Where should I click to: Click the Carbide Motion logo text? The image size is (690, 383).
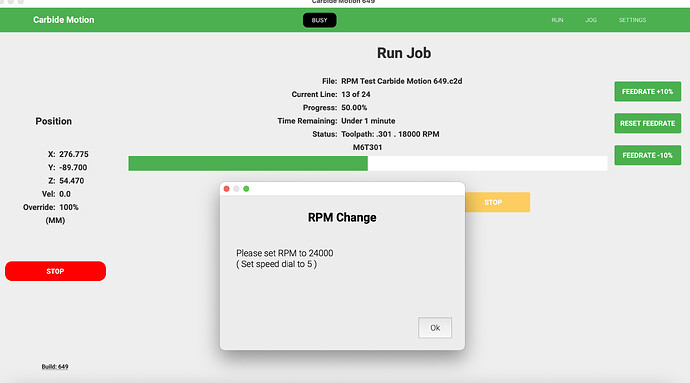tap(63, 20)
